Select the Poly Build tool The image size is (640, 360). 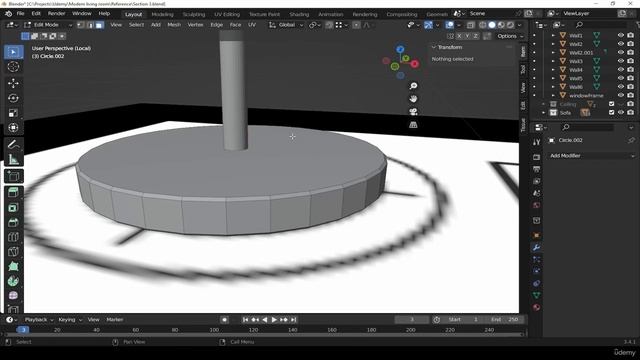(13, 267)
